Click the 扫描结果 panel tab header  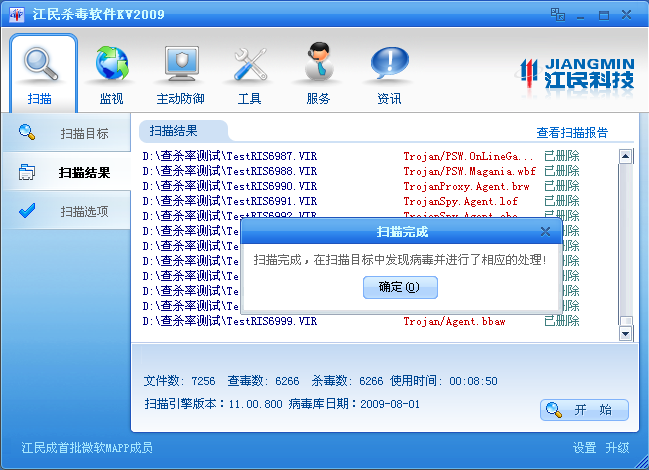tap(183, 131)
